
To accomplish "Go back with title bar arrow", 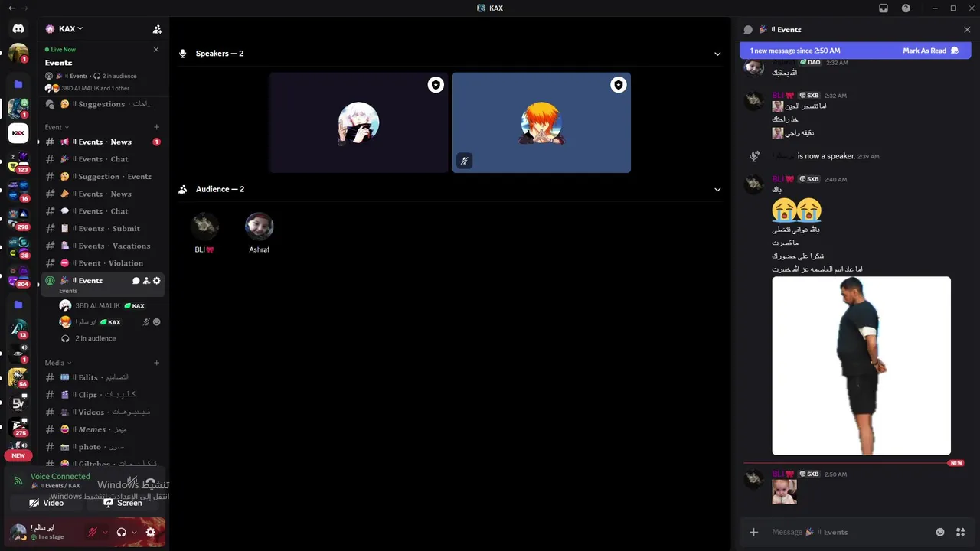I will [x=11, y=8].
